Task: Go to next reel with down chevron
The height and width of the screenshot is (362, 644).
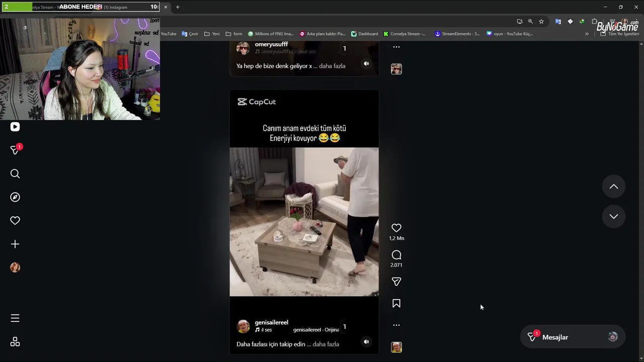Action: coord(614,216)
